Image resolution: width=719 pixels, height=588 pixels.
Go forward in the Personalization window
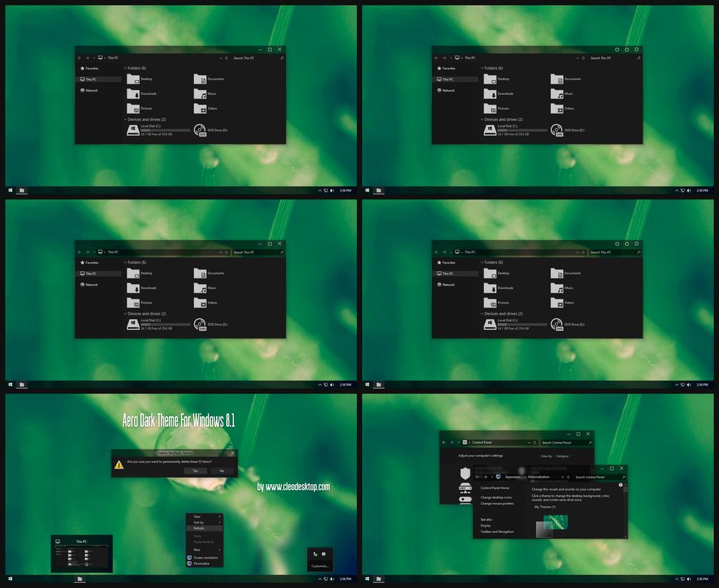coord(485,477)
